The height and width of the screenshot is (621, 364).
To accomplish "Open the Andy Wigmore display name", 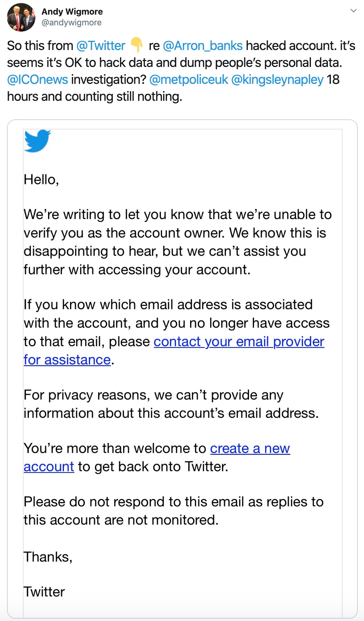I will 72,12.
